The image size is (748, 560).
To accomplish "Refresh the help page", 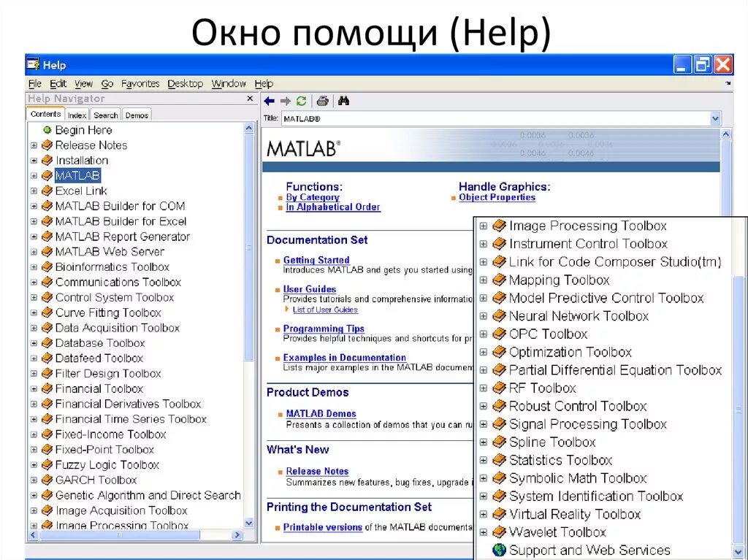I will click(301, 101).
